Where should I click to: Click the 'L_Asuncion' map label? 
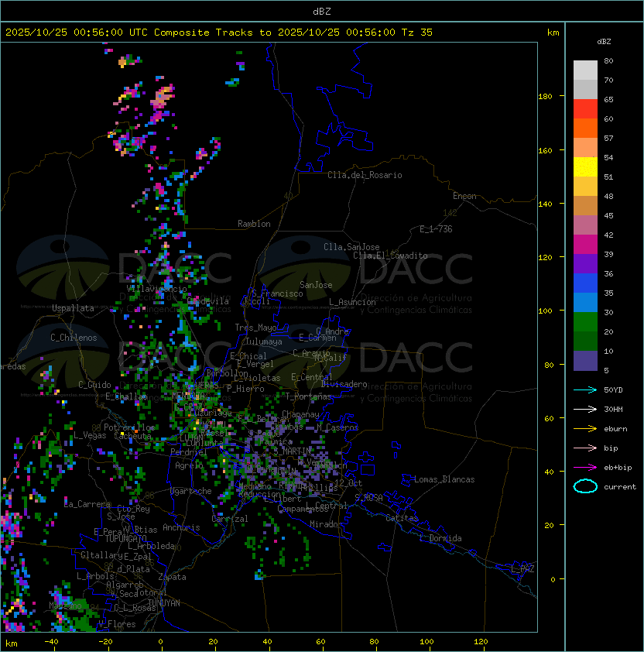[x=352, y=302]
